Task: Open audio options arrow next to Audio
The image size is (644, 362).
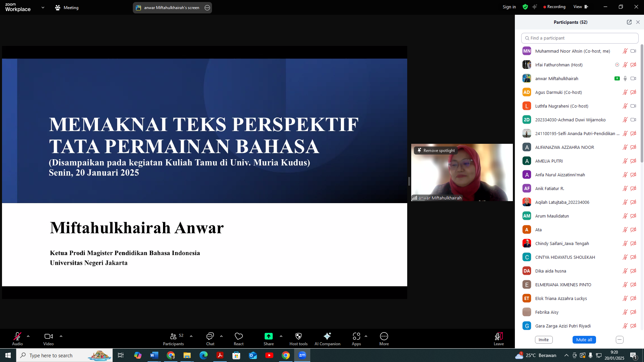Action: [x=28, y=336]
